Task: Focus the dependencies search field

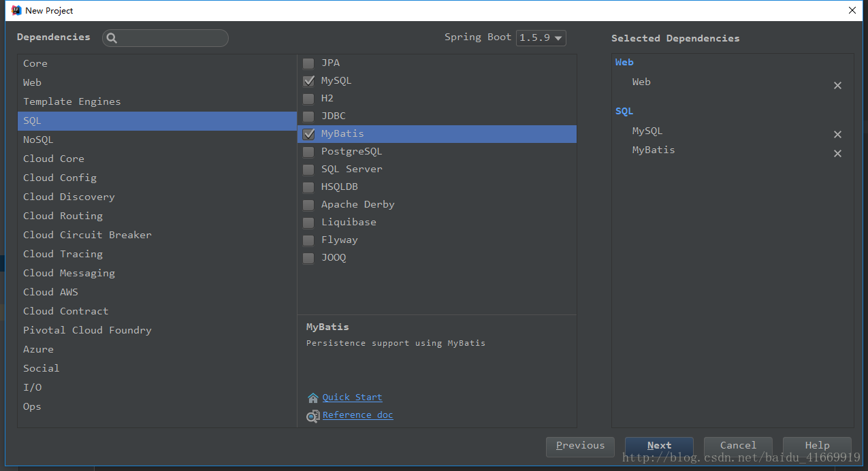Action: pyautogui.click(x=165, y=38)
